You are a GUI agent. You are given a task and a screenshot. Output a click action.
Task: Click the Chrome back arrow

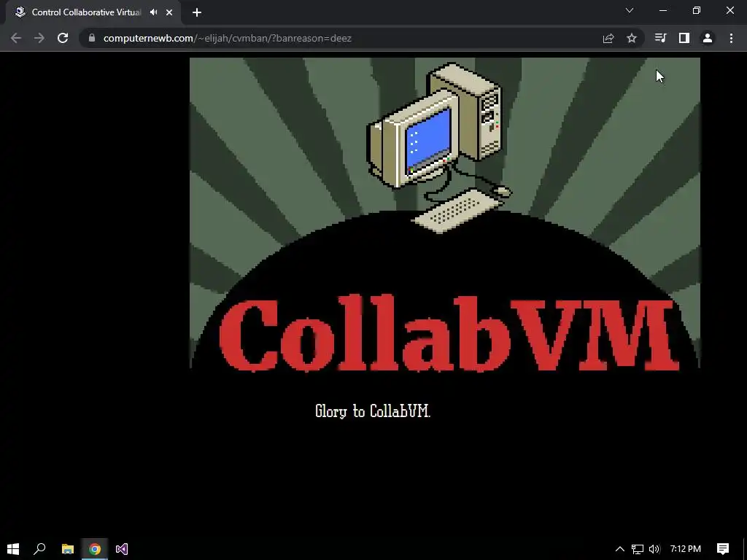pos(16,38)
